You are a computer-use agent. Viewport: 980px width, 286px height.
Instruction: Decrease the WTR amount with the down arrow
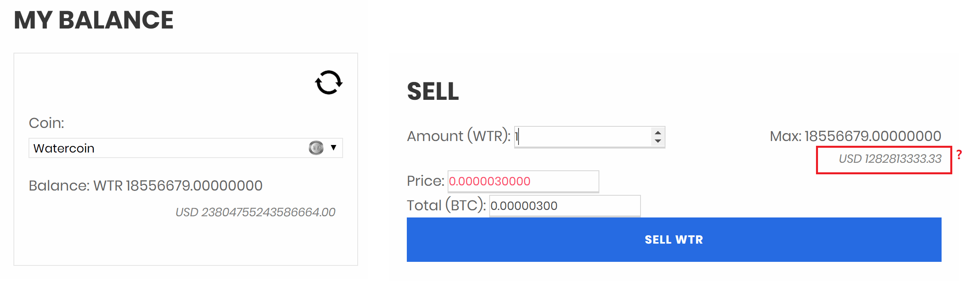point(658,141)
